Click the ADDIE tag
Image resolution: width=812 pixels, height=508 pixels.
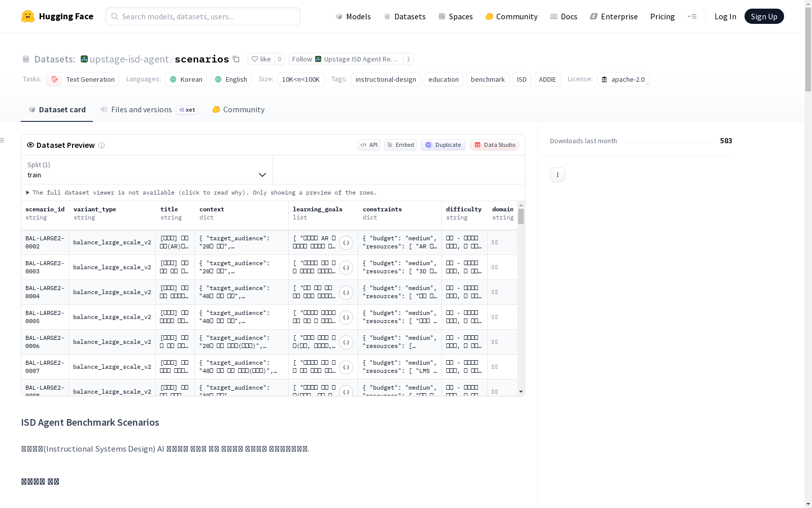coord(548,79)
